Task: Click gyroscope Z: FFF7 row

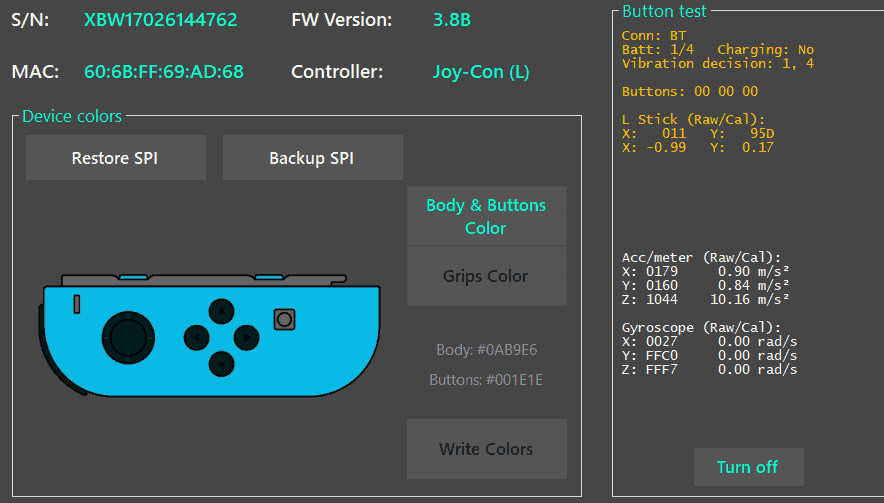Action: click(x=709, y=370)
